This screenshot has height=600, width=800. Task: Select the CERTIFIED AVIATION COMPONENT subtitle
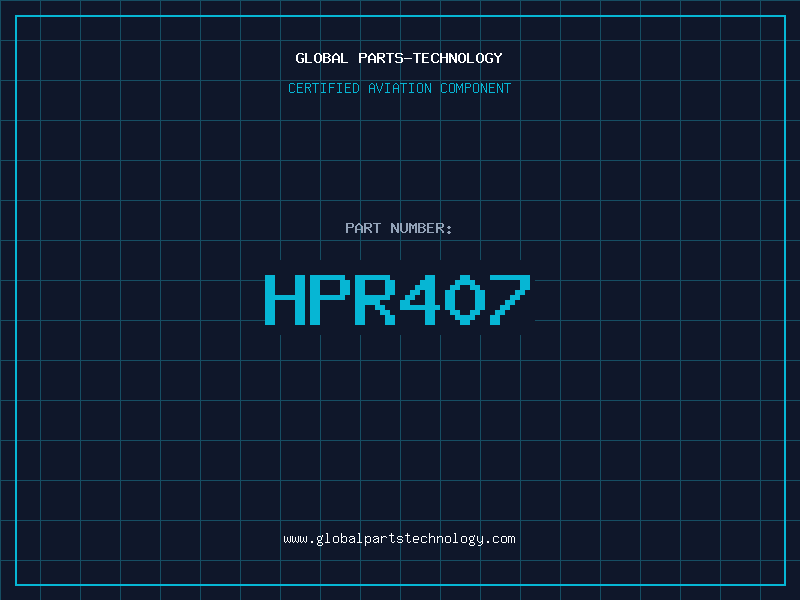click(x=399, y=88)
